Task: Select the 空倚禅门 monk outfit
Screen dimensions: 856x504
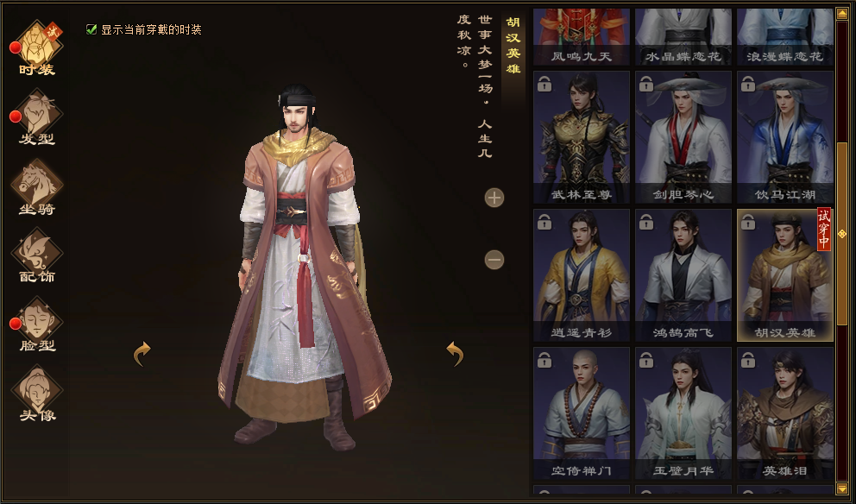Action: click(x=581, y=413)
